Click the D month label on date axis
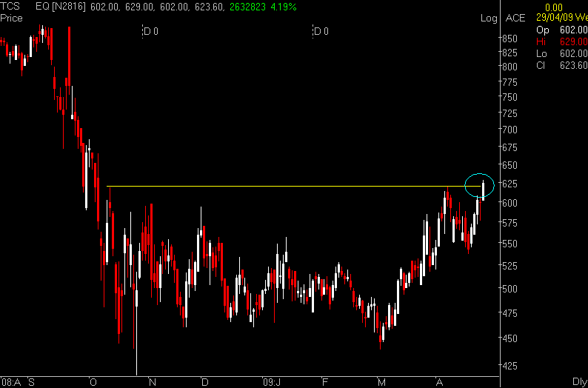This screenshot has height=388, width=588. pyautogui.click(x=204, y=383)
